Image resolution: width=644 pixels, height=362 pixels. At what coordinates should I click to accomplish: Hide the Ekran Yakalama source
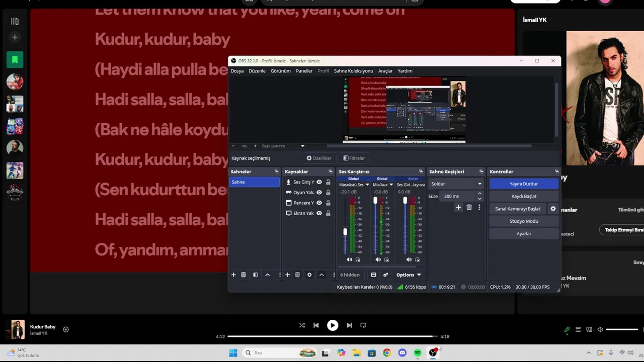coord(319,213)
